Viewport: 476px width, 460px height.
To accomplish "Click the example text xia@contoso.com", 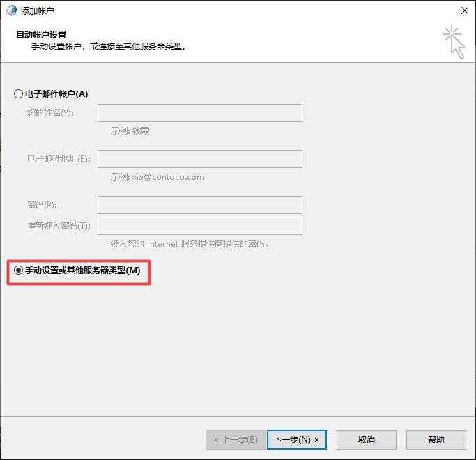I will click(168, 177).
